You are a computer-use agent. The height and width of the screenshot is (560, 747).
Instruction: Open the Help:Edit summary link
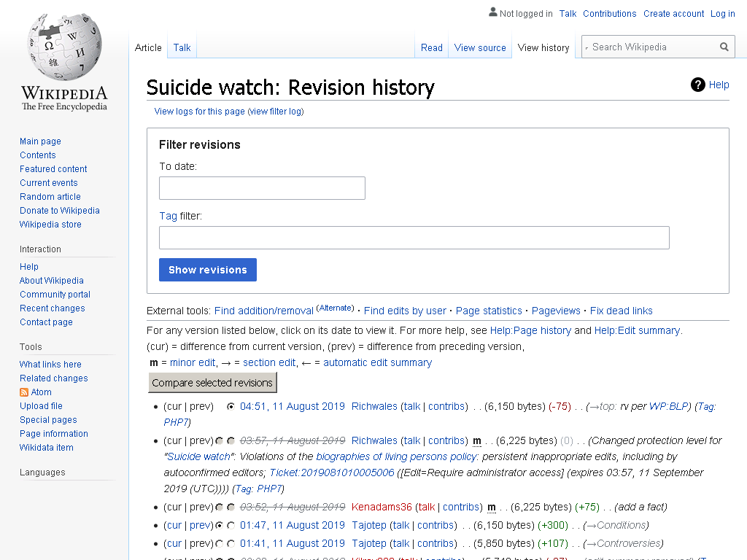pyautogui.click(x=637, y=330)
